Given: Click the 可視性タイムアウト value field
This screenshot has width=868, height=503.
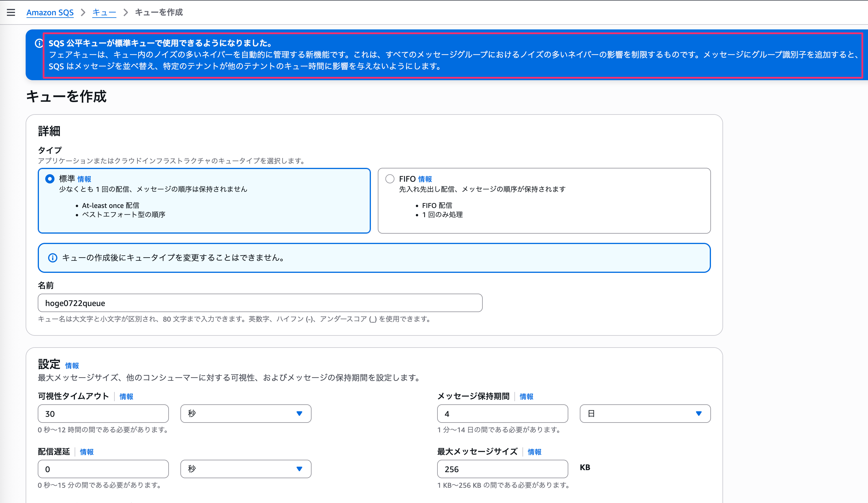Looking at the screenshot, I should coord(103,413).
